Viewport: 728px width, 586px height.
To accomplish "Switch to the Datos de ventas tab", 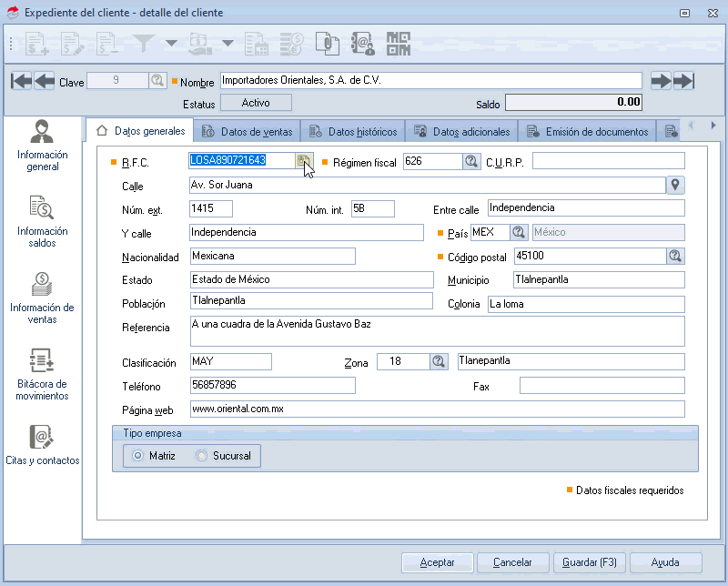I will 247,132.
